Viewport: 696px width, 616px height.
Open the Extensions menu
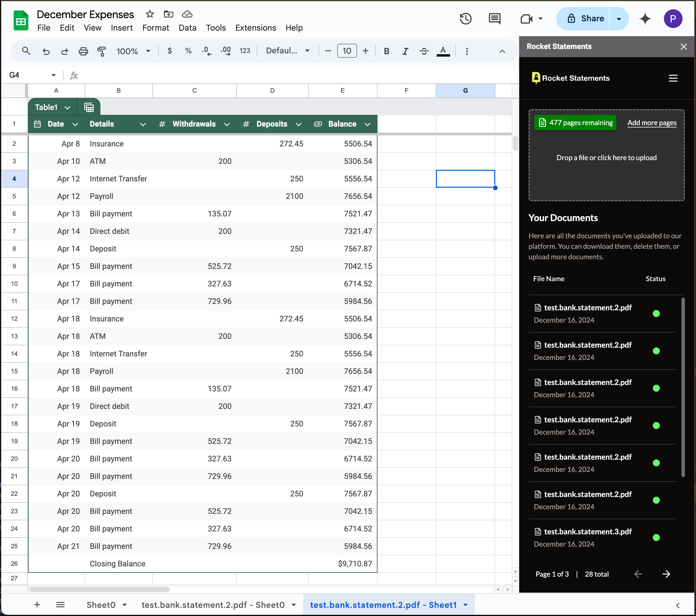255,28
